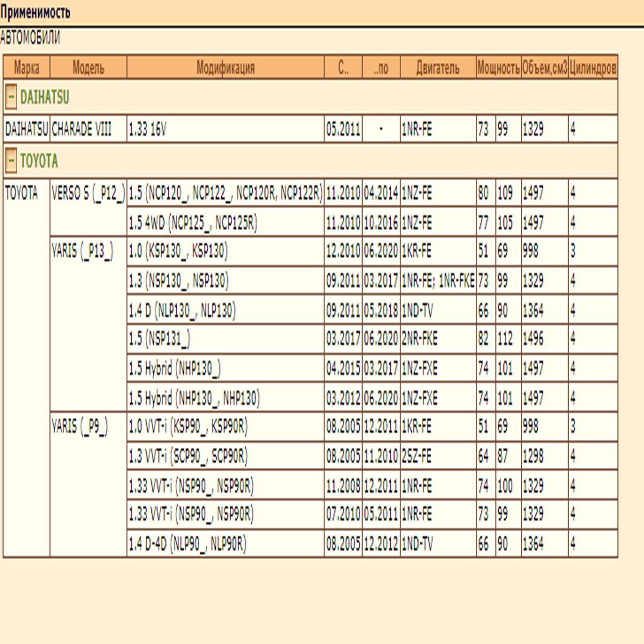Collapse the TOYOTA group
This screenshot has width=644, height=644.
(x=11, y=161)
